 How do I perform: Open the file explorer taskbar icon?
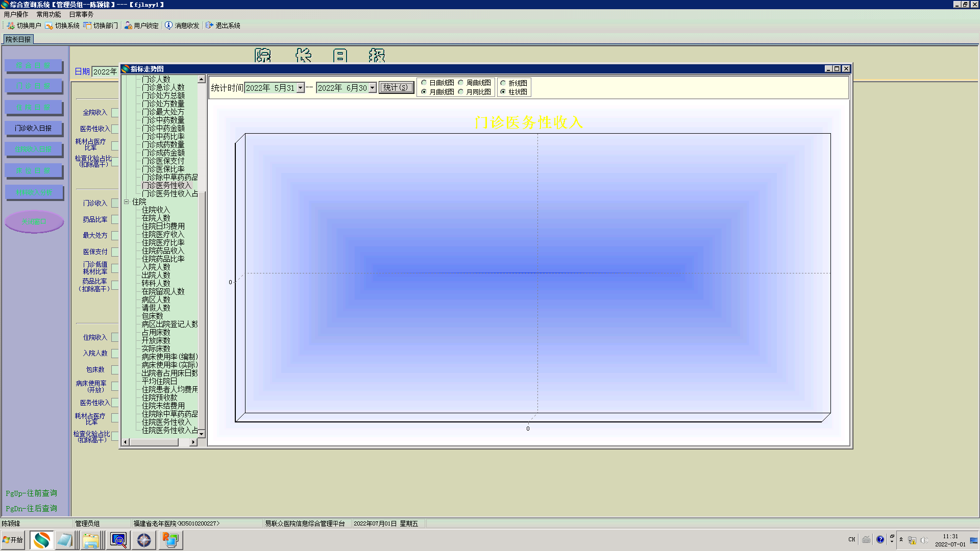tap(91, 540)
